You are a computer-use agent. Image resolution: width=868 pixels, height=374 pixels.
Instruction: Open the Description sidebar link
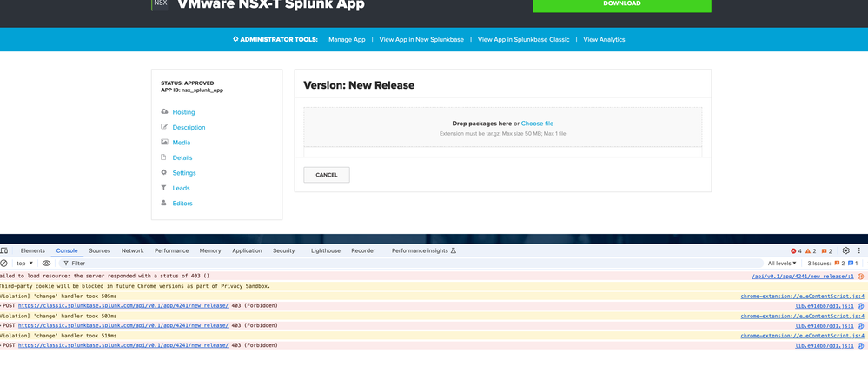[189, 128]
